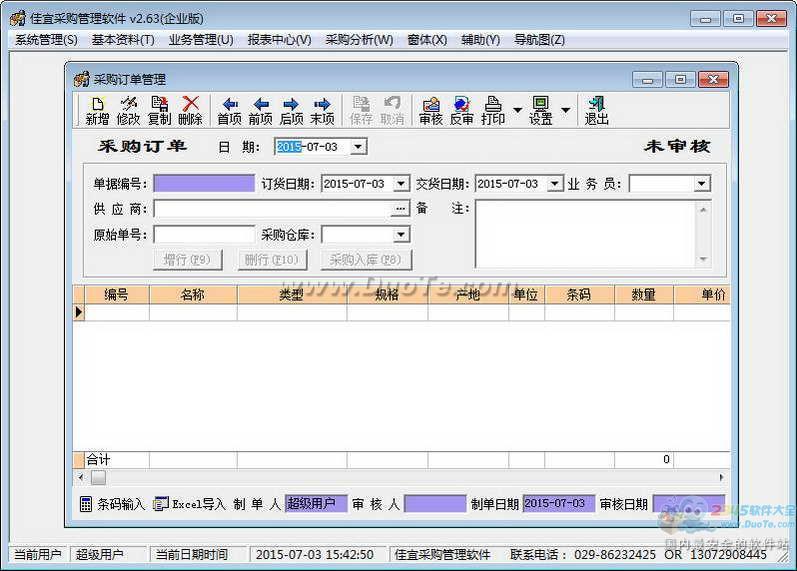Click the 修改 (Edit) toolbar icon
Screen dimensions: 797x571
pos(128,110)
